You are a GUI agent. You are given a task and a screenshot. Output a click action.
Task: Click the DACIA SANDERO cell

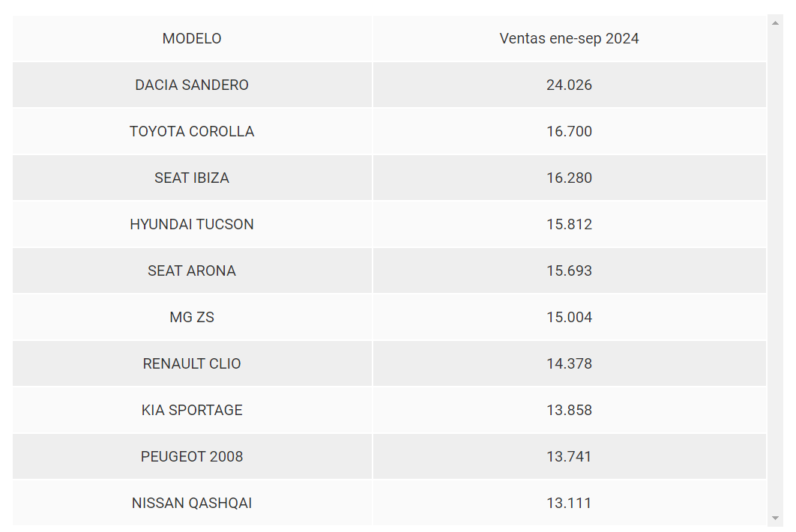point(192,85)
